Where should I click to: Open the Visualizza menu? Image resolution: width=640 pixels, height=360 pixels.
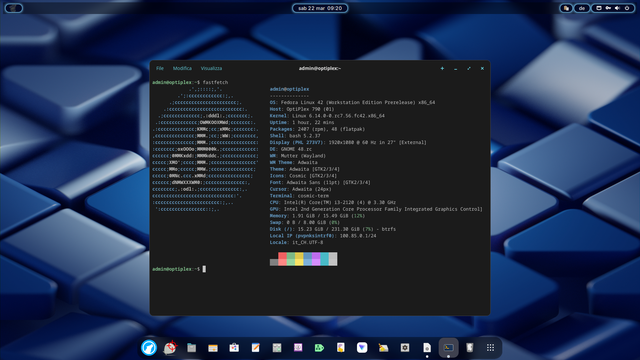tap(211, 68)
